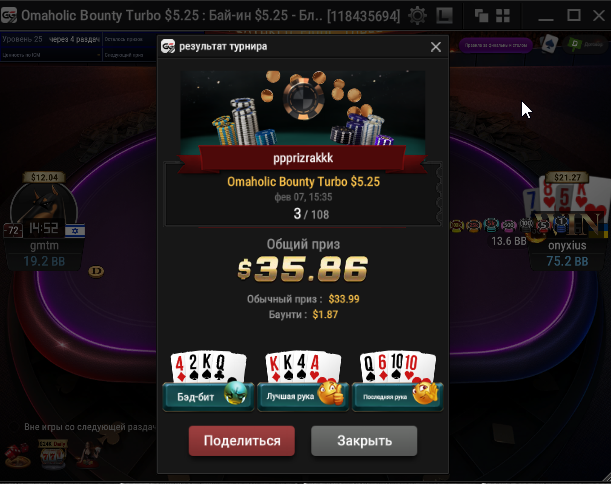Switch to tiled grid layout icon
The width and height of the screenshot is (611, 484).
pos(503,16)
